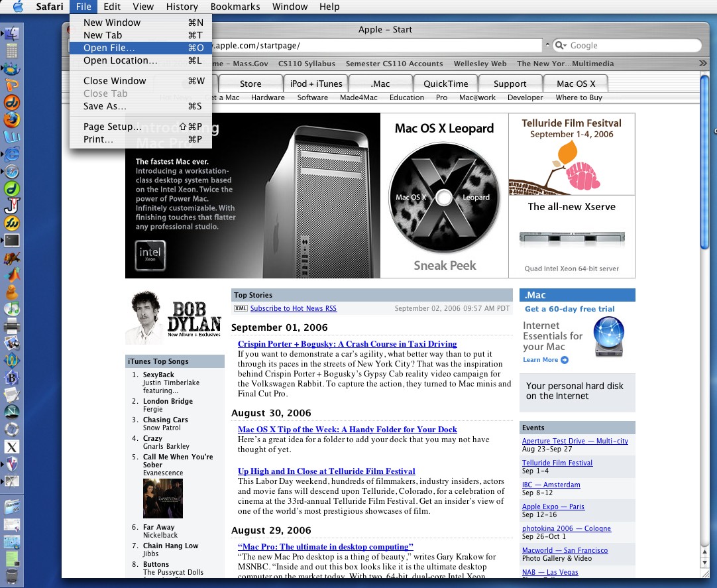
Task: Switch to the iPod + iTunes tab
Action: (x=316, y=84)
